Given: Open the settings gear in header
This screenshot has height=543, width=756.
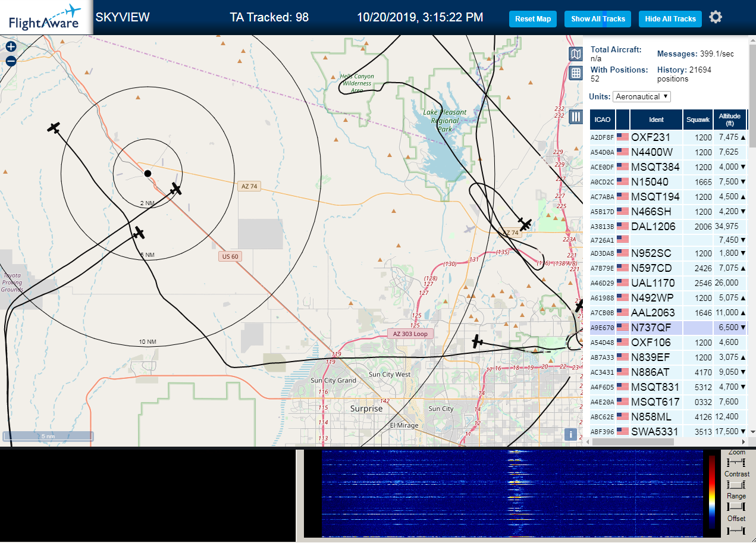Looking at the screenshot, I should [716, 17].
